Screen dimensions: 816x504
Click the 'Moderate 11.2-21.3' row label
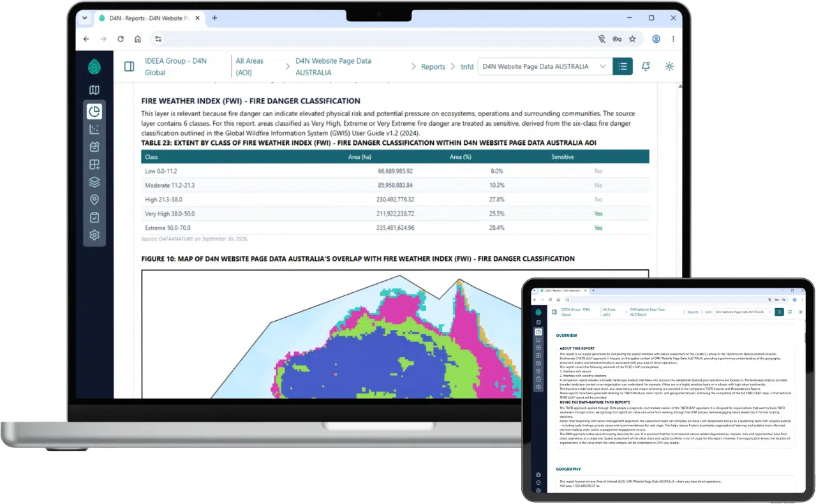pyautogui.click(x=170, y=185)
